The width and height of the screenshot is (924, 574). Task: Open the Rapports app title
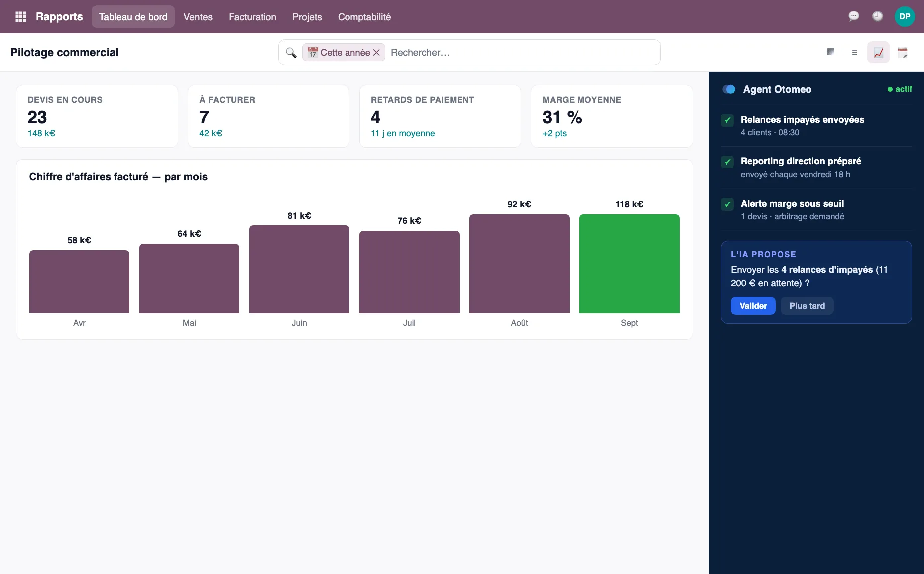pyautogui.click(x=59, y=17)
